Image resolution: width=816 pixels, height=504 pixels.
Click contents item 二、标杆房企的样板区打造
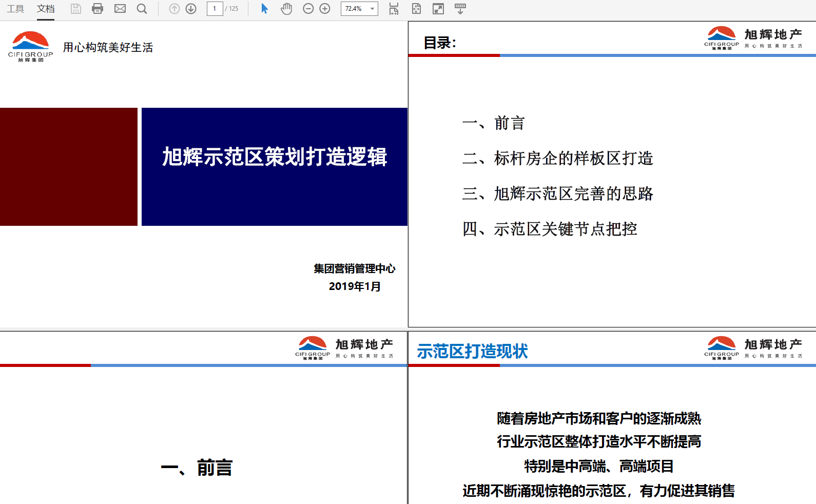coord(557,158)
